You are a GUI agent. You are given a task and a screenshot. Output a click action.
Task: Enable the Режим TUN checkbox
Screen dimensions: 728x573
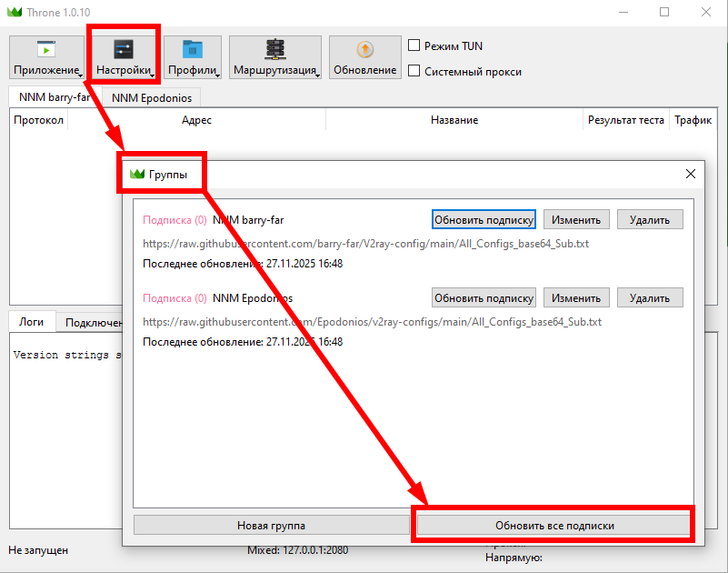tap(414, 45)
